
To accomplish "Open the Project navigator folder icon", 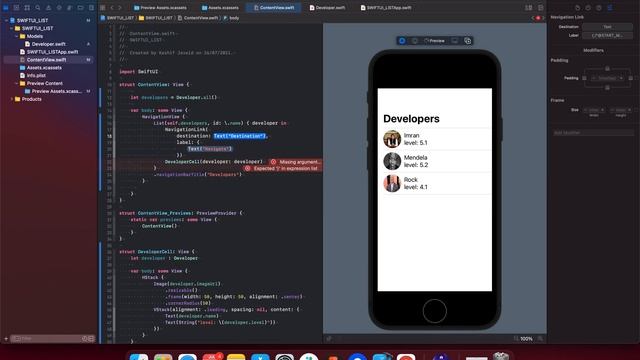I will pos(6,7).
